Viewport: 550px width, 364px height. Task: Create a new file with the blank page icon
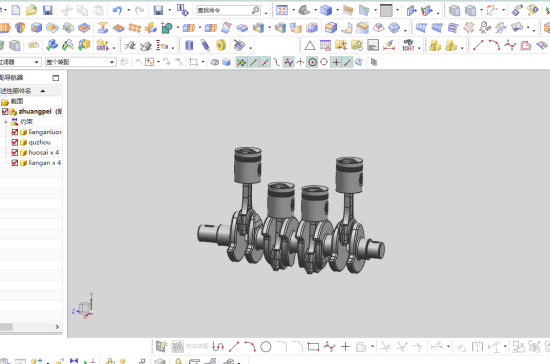pyautogui.click(x=16, y=10)
